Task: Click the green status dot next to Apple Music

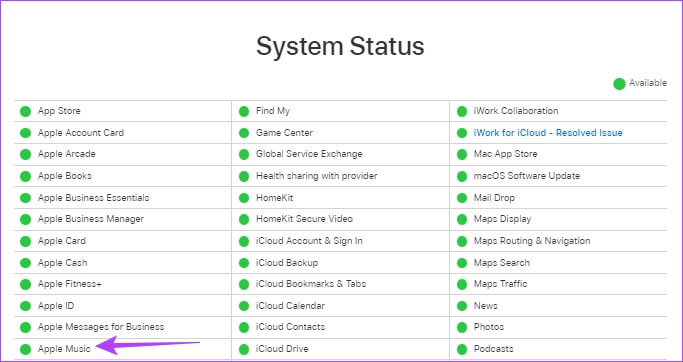Action: coord(25,349)
